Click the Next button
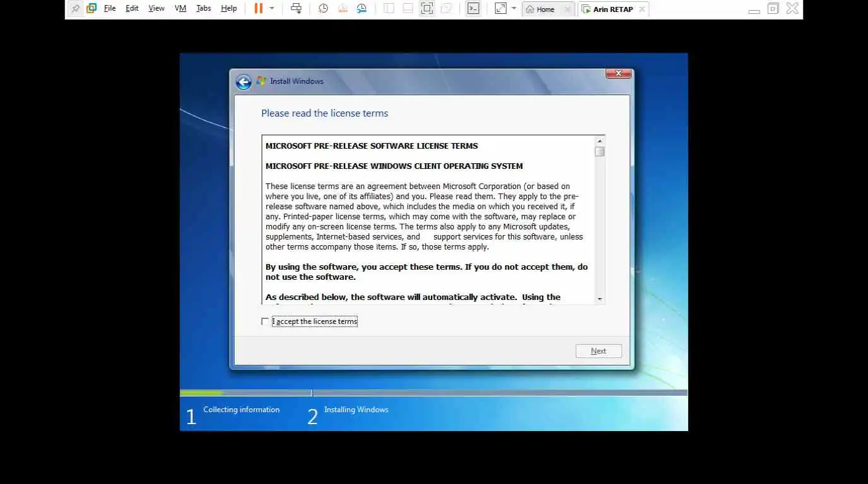 click(599, 351)
